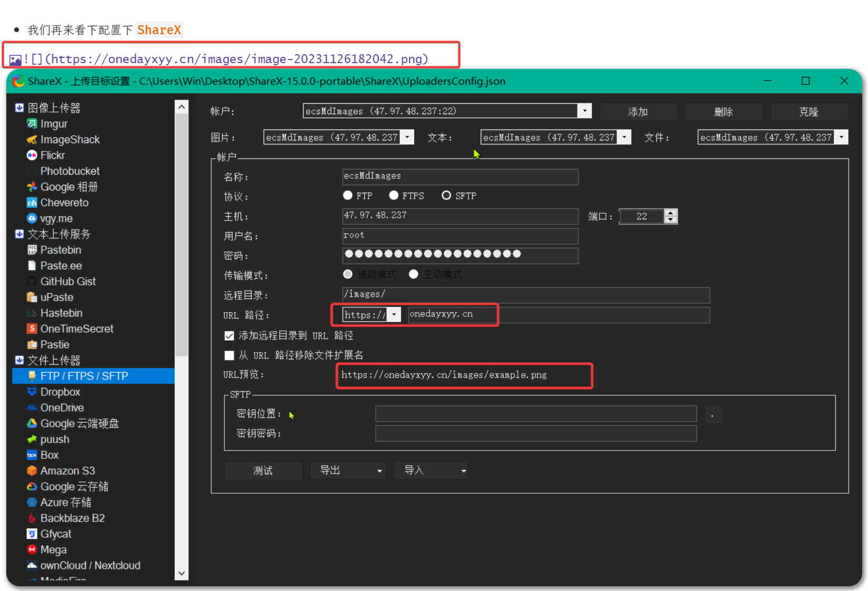Click the uPaste icon
868x591 pixels.
click(32, 297)
